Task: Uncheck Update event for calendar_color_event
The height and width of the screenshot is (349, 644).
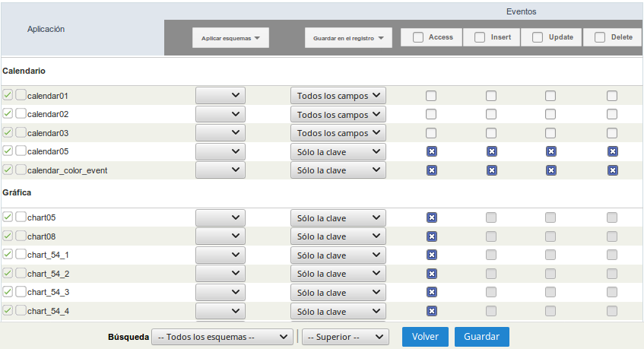Action: click(551, 170)
